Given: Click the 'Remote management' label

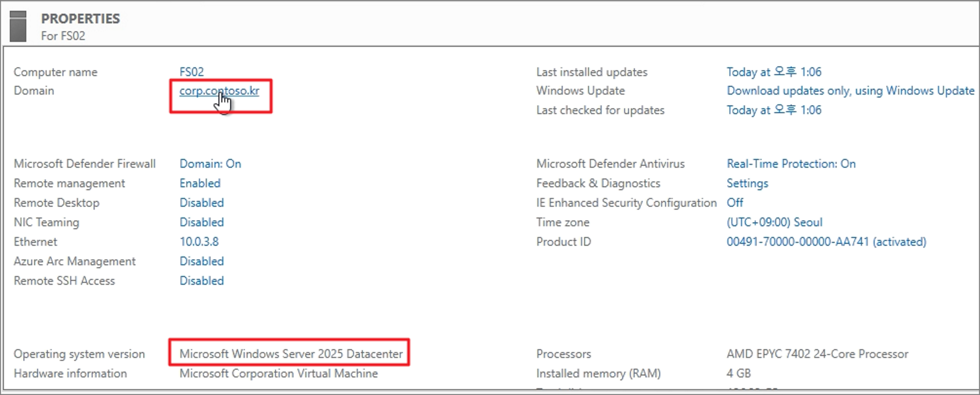Looking at the screenshot, I should [69, 183].
